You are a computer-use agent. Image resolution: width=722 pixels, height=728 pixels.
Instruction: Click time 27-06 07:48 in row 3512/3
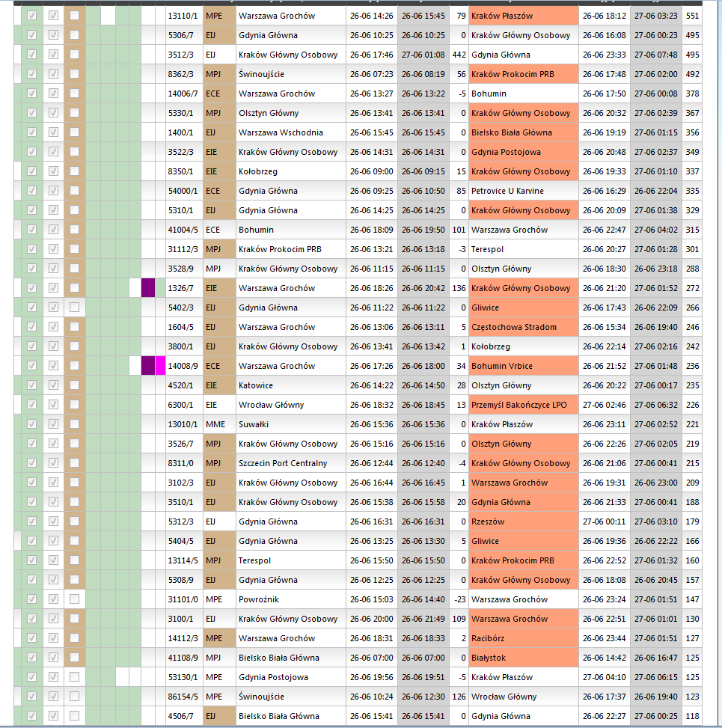coord(656,55)
